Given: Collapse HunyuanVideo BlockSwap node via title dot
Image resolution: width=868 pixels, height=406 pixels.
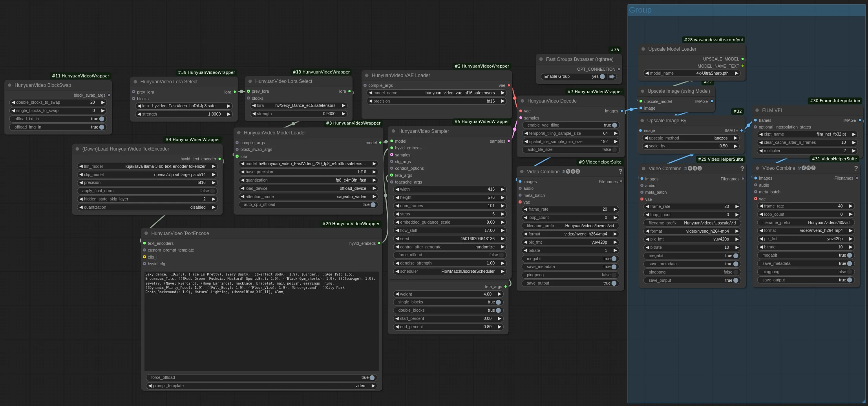Looking at the screenshot, I should [9, 85].
